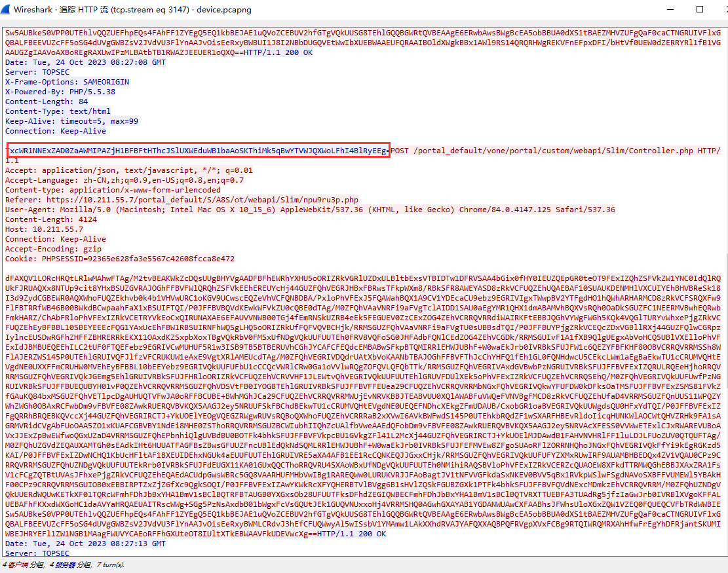Click the first Server: TOPSEC header line
Screen dimensions: 728x573
coord(37,72)
